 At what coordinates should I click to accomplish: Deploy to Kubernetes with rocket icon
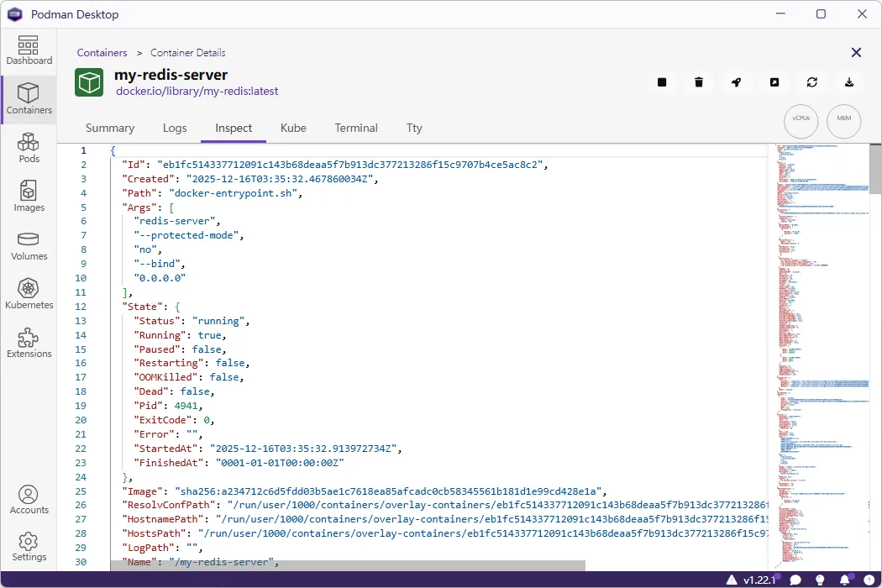tap(736, 82)
